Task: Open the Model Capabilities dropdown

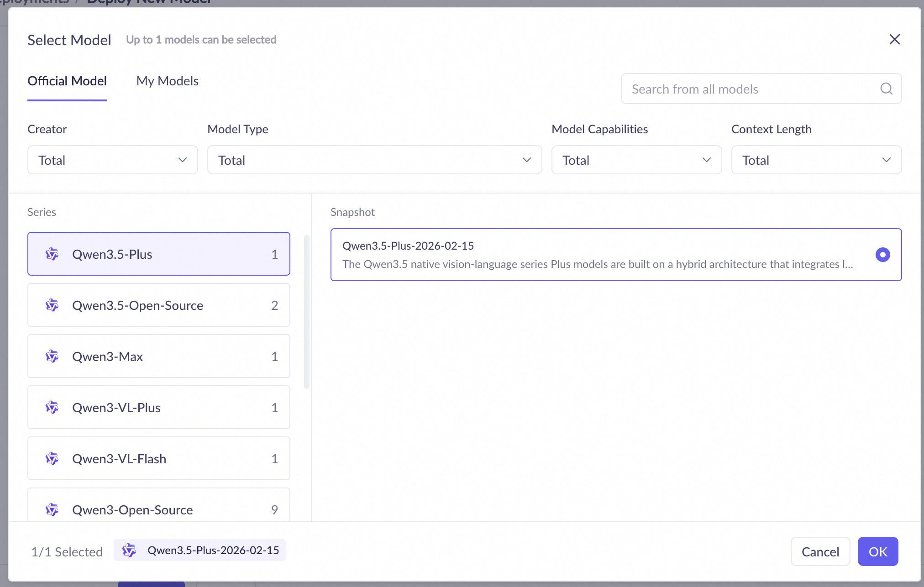Action: pos(636,160)
